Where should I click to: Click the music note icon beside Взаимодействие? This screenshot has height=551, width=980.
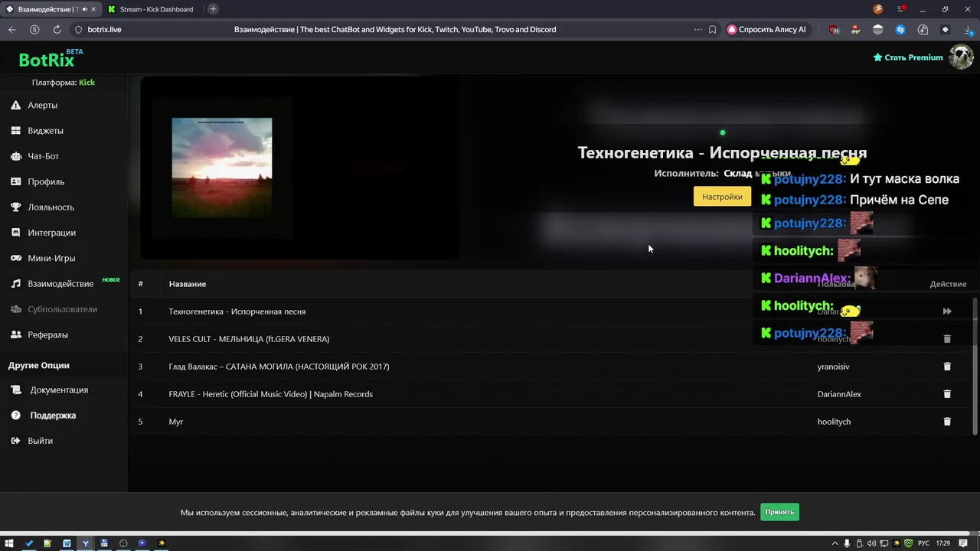click(15, 284)
